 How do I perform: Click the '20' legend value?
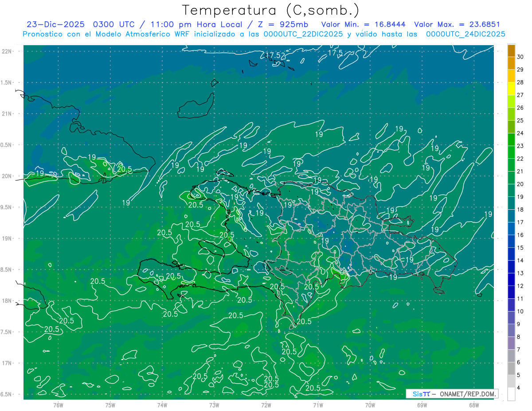tap(520, 184)
